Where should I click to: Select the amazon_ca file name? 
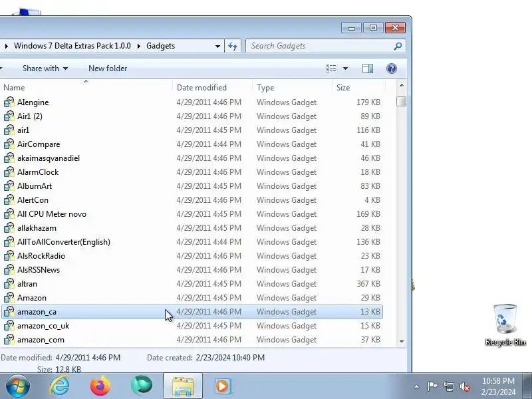[37, 312]
